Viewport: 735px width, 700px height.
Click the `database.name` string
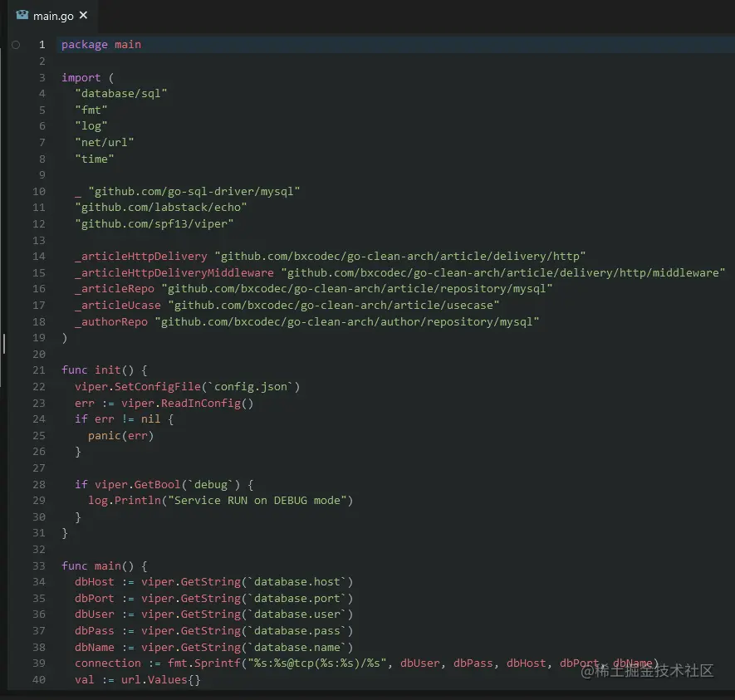pos(296,648)
